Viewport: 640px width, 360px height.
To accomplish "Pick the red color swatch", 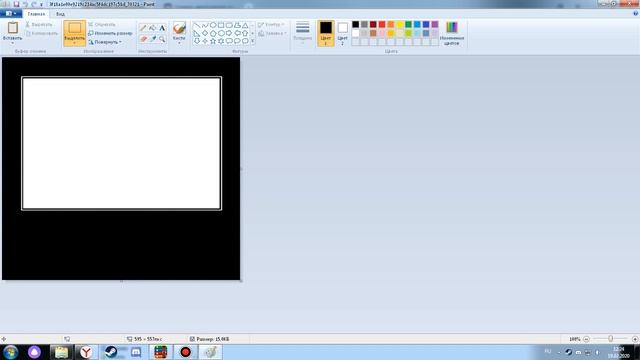I will point(382,24).
